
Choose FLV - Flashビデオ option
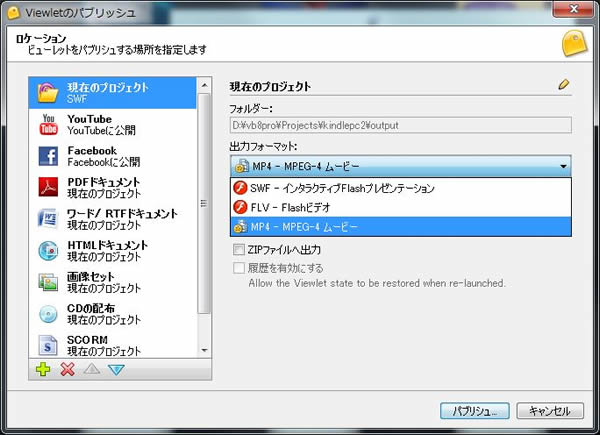click(x=401, y=207)
